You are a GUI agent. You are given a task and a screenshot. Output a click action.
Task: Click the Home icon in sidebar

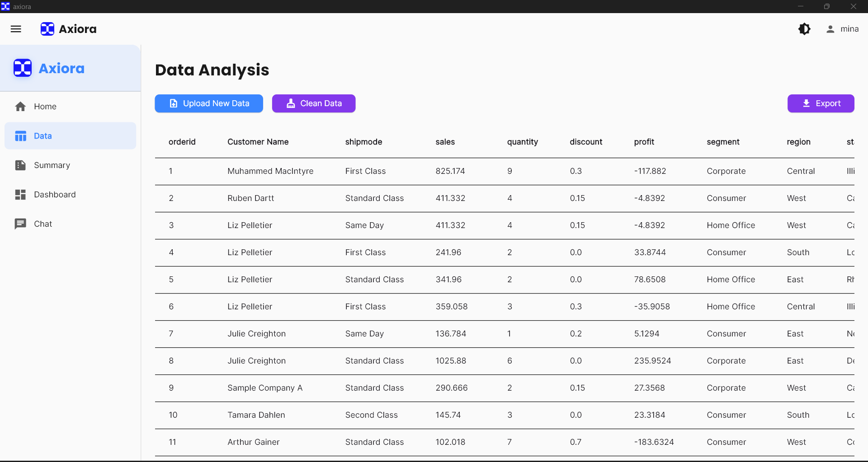click(20, 107)
